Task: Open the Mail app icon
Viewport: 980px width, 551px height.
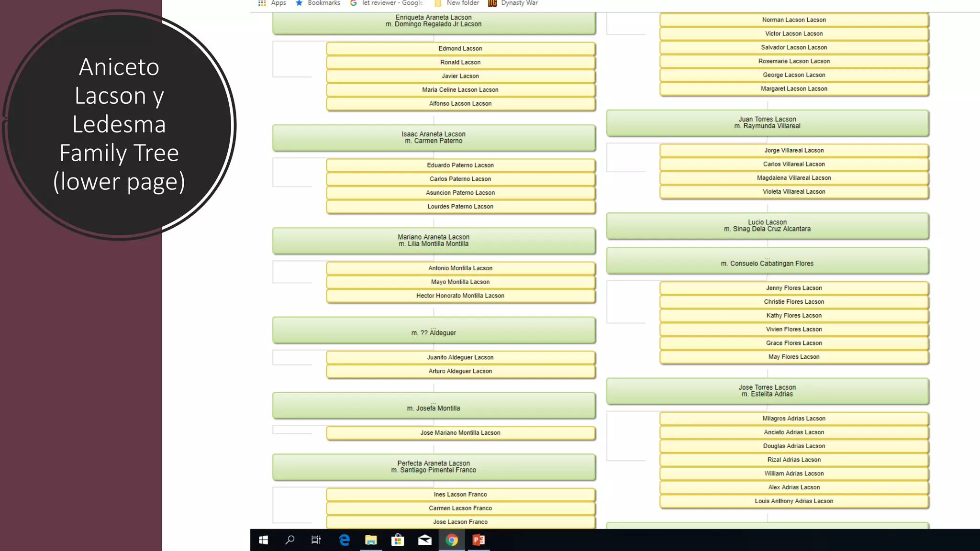Action: [424, 540]
